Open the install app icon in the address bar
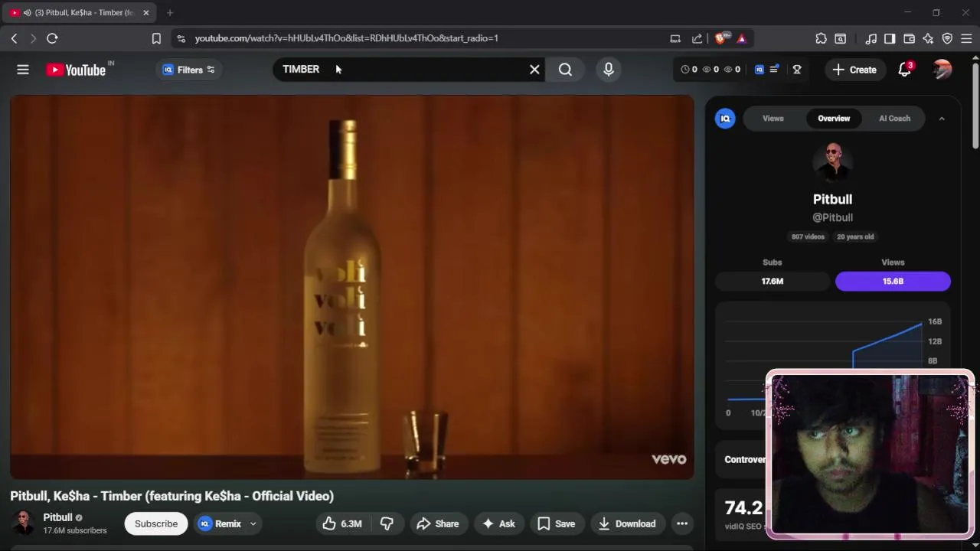This screenshot has width=980, height=551. click(x=675, y=38)
